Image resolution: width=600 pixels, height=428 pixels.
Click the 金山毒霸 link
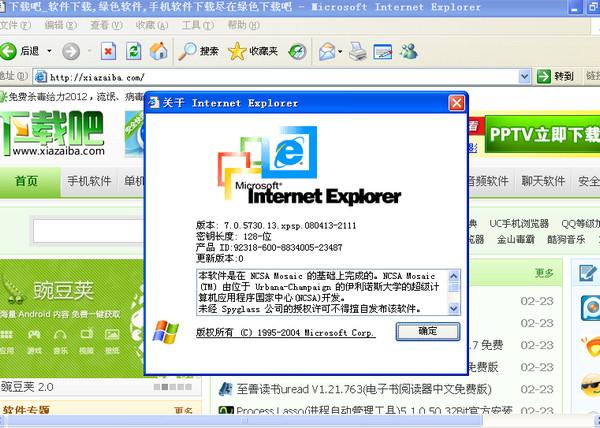point(515,240)
